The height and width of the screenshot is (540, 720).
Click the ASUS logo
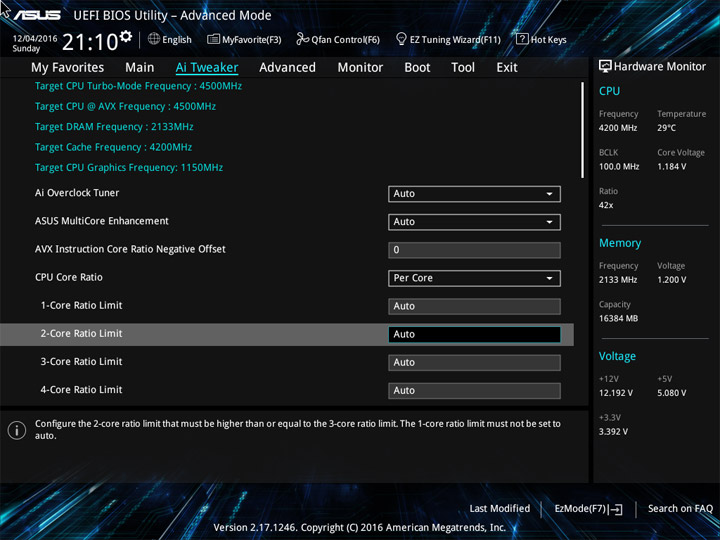(x=37, y=15)
